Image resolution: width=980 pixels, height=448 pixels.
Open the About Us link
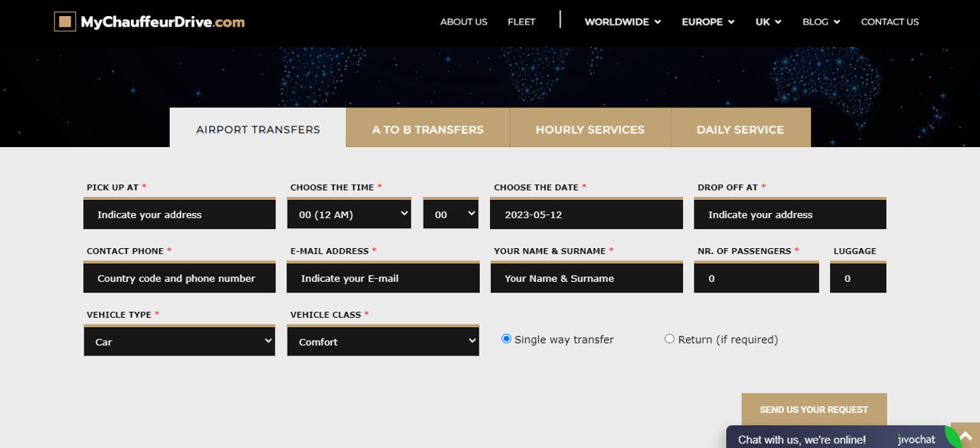tap(463, 21)
